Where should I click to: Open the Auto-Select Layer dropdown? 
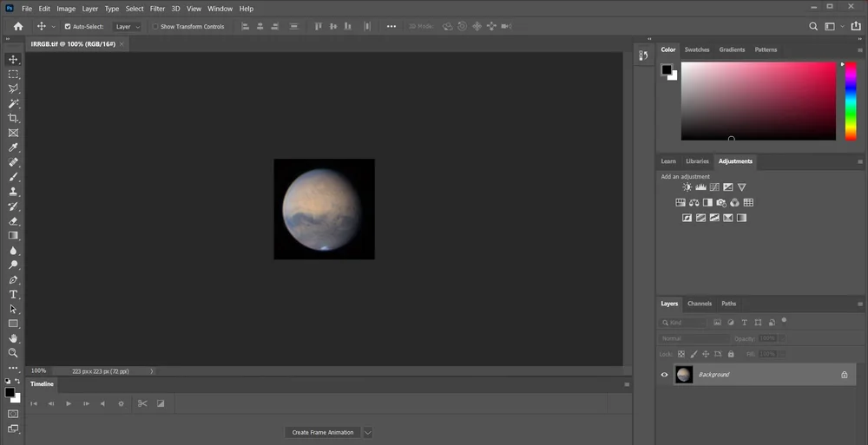point(128,27)
